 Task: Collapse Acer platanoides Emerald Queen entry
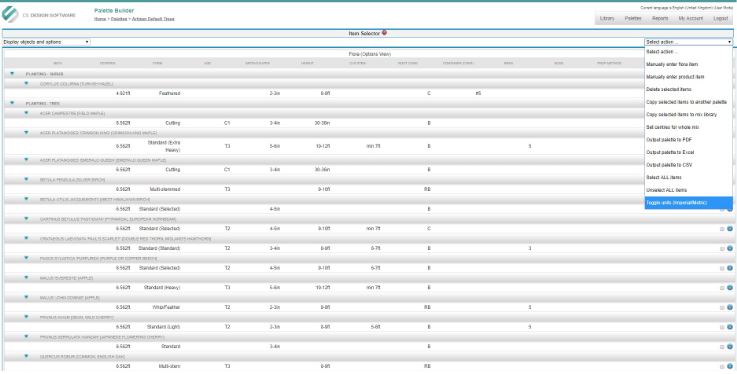point(26,160)
